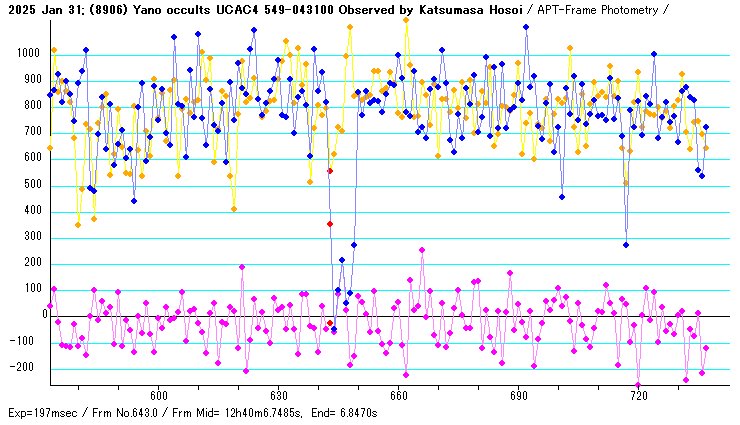The width and height of the screenshot is (740, 425).
Task: Click the 1000 label on the y-axis
Action: coord(27,54)
